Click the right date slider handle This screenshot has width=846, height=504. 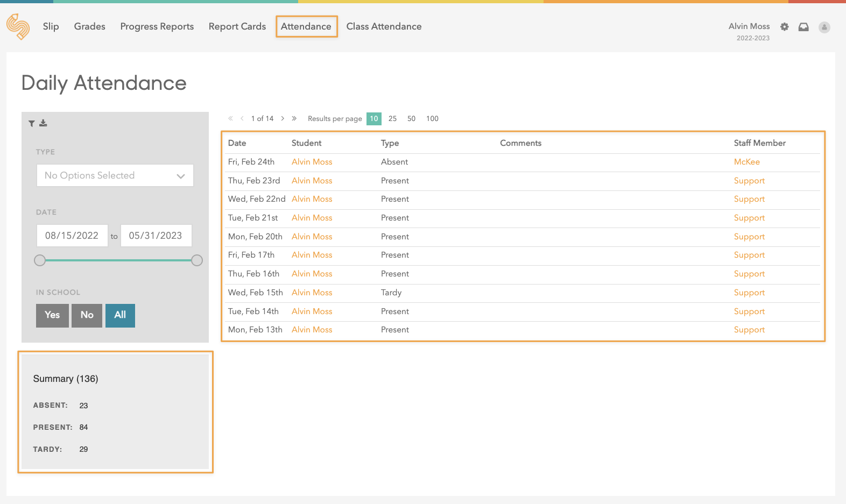tap(197, 260)
